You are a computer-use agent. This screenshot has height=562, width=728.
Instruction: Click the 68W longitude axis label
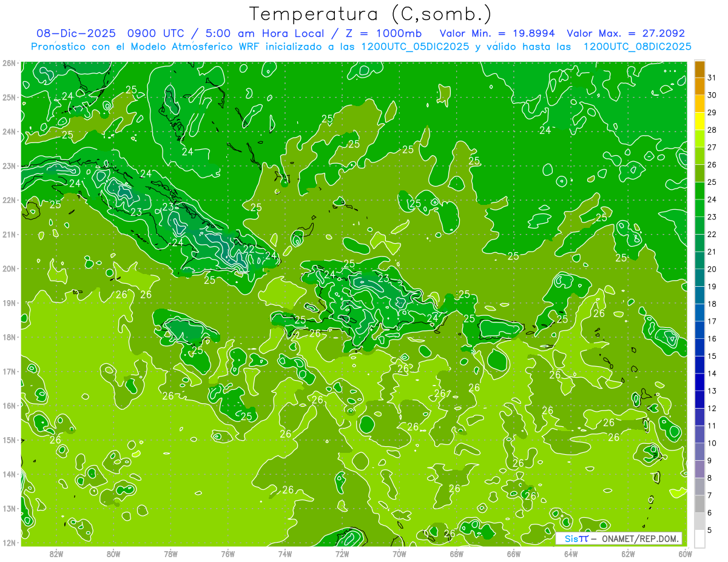(x=456, y=553)
